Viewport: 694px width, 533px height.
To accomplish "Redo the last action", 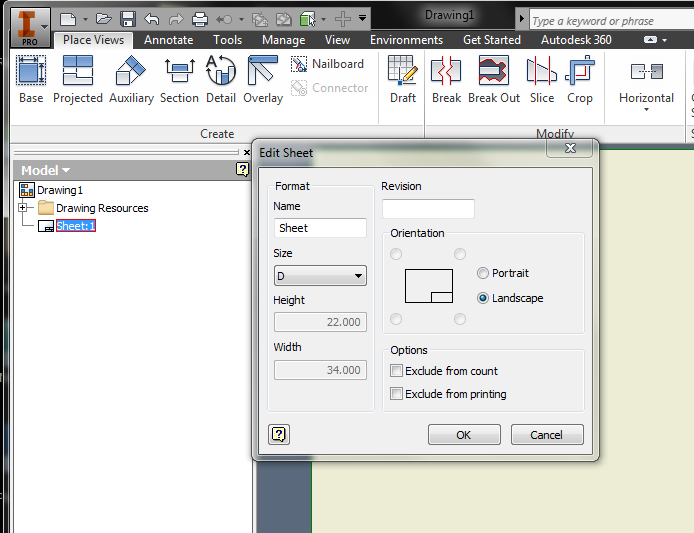I will click(176, 19).
